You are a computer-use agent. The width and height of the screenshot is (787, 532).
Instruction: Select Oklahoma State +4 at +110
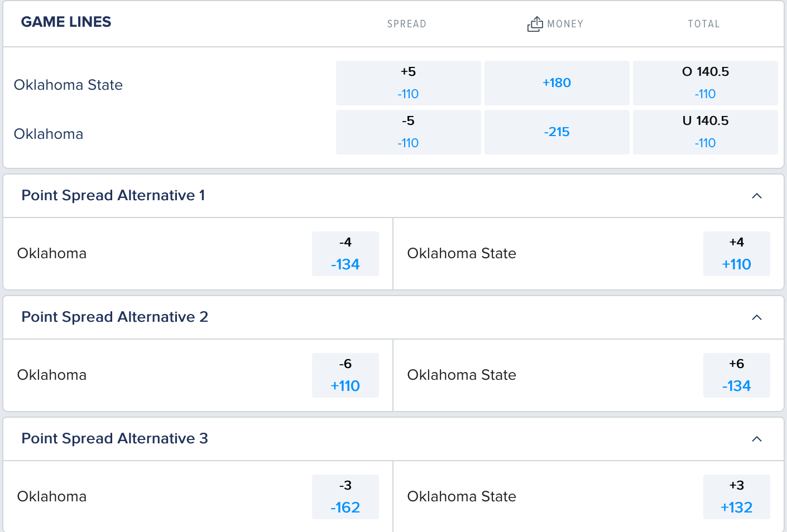pyautogui.click(x=737, y=254)
